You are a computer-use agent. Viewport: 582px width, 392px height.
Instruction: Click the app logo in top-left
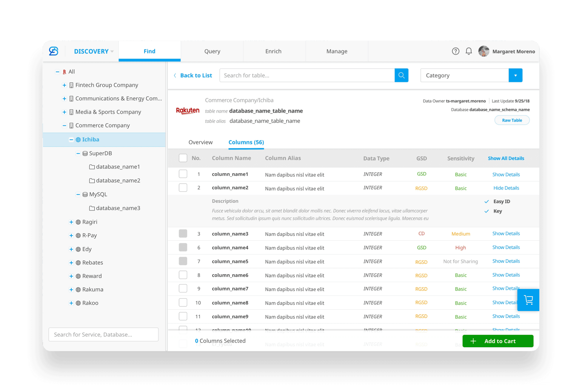(x=54, y=51)
